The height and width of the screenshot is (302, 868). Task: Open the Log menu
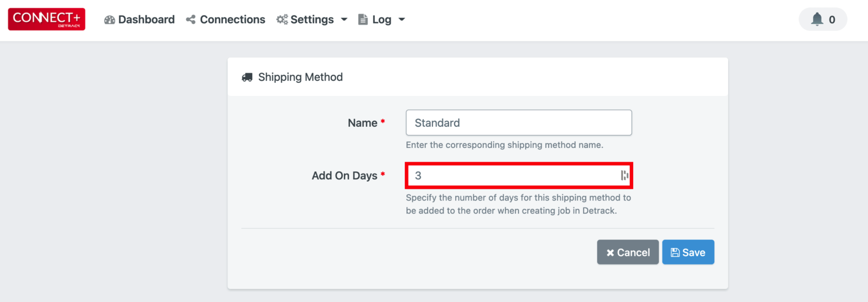382,20
